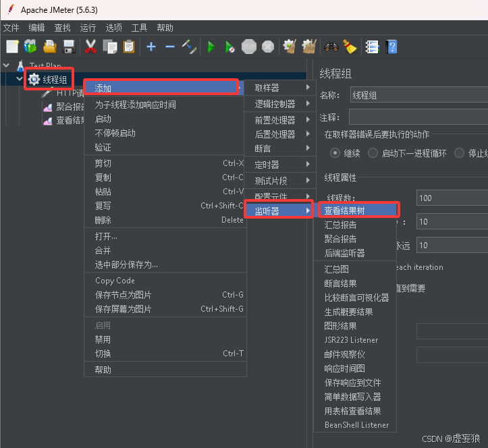Expand the 取样器 submenu
This screenshot has width=488, height=448.
280,88
